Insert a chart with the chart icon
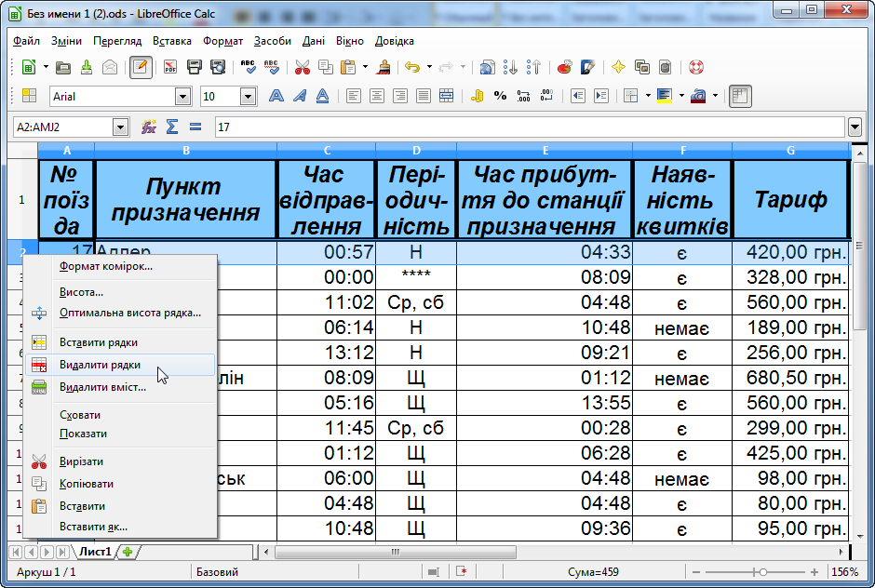This screenshot has height=588, width=875. [x=564, y=68]
